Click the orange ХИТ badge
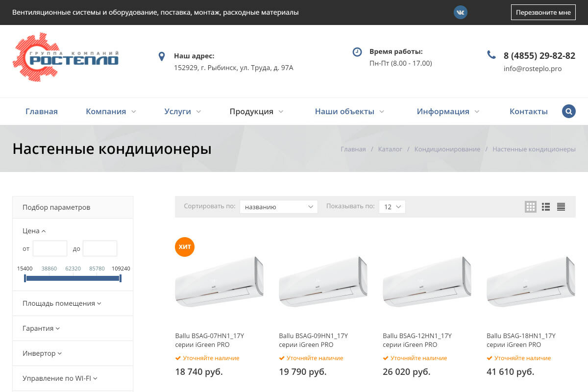The image size is (588, 392). click(x=185, y=246)
